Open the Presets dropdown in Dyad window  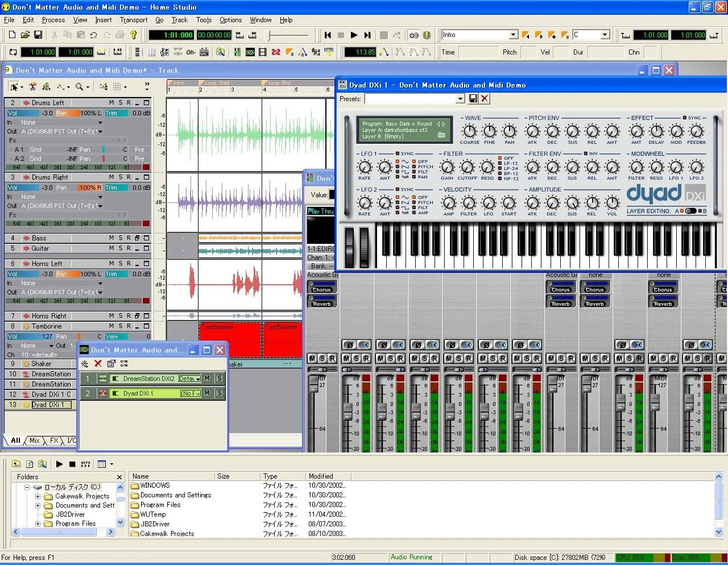460,99
